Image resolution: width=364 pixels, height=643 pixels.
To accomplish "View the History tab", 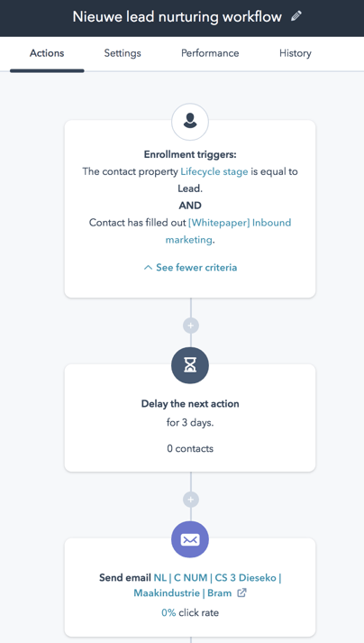I will (296, 53).
